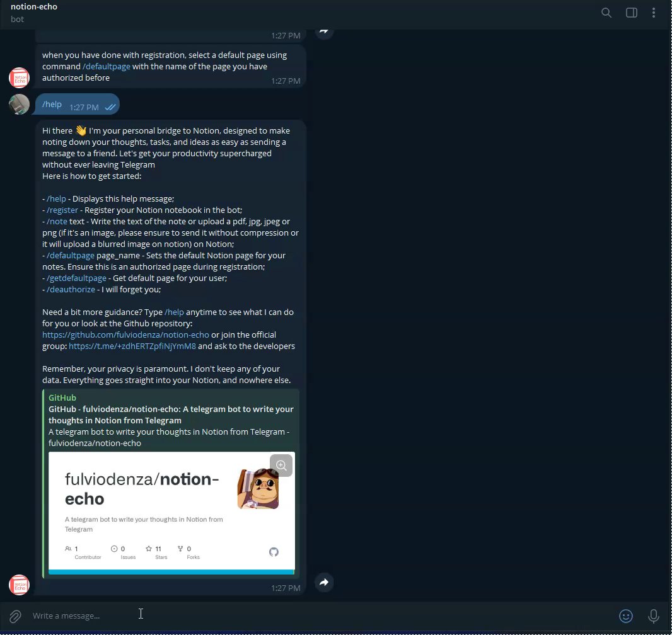Open the github.com/fulviodenza/notion-echo URL
Viewport: 672px width, 635px height.
(x=125, y=335)
